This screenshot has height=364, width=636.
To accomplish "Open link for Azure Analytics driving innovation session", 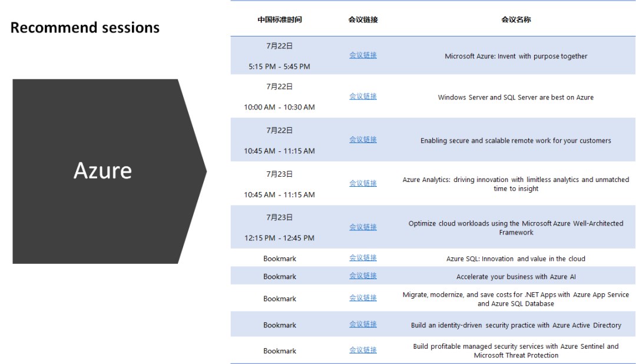I will pos(363,183).
